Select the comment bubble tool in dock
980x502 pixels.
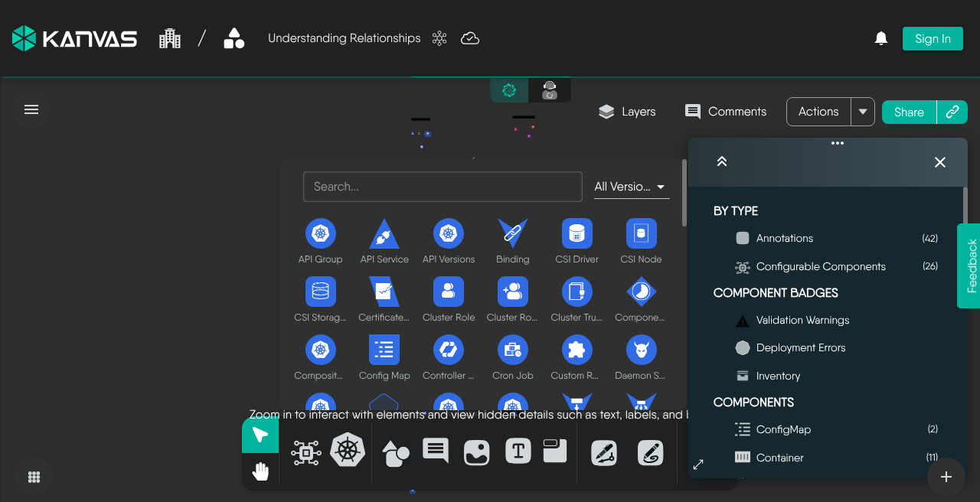(x=436, y=451)
